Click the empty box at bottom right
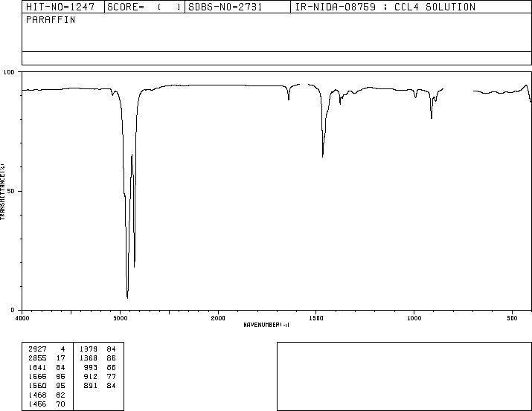The image size is (532, 411). point(404,376)
